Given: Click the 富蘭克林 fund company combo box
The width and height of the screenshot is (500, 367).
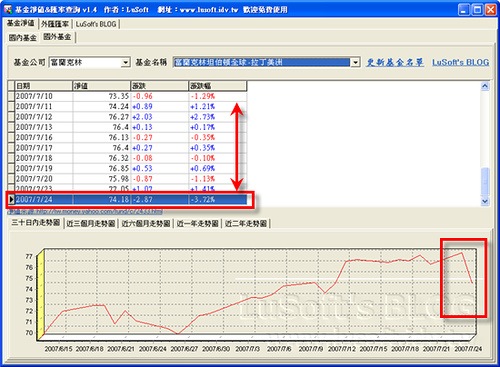Looking at the screenshot, I should (89, 62).
